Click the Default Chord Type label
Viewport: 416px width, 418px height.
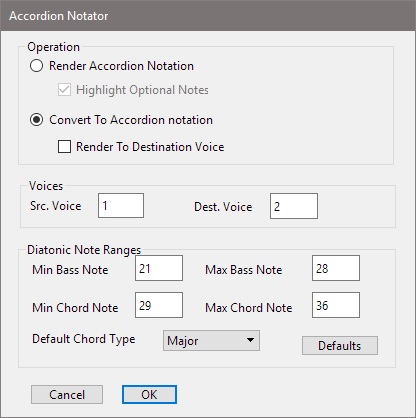point(84,339)
